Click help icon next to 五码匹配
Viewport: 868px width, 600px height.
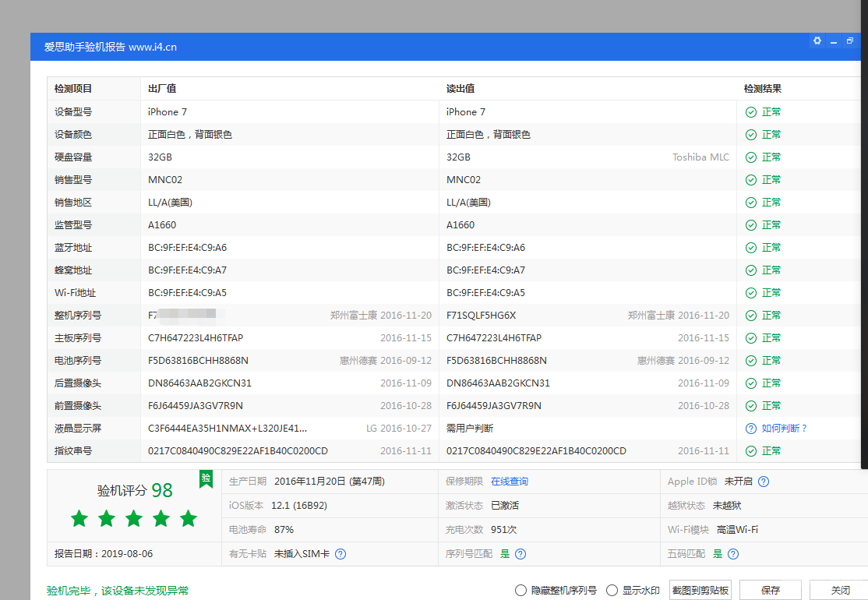tap(733, 554)
